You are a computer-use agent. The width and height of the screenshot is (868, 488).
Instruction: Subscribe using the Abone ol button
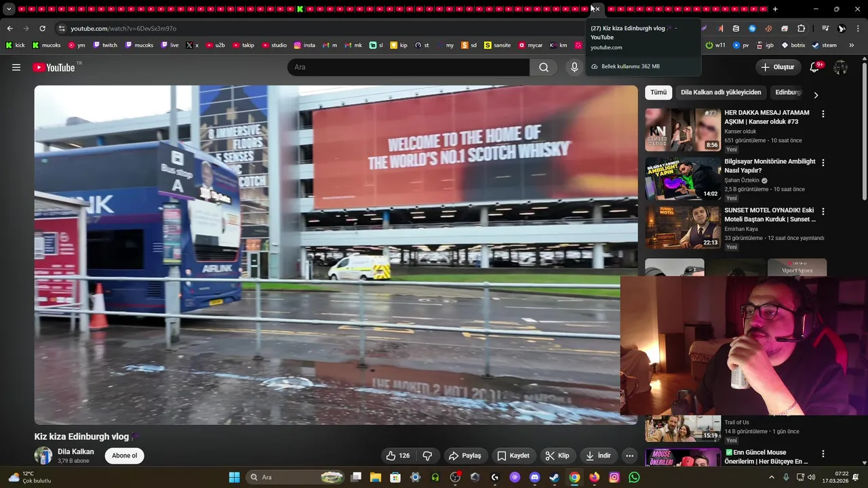click(124, 455)
